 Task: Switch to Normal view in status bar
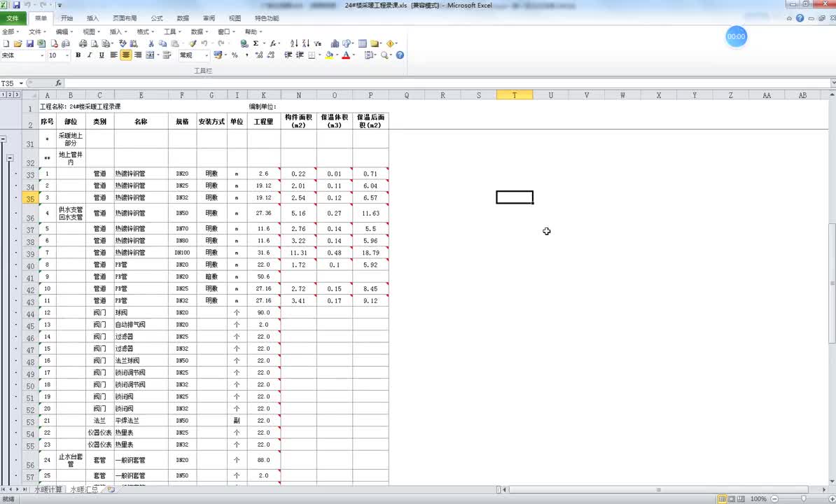(x=722, y=499)
